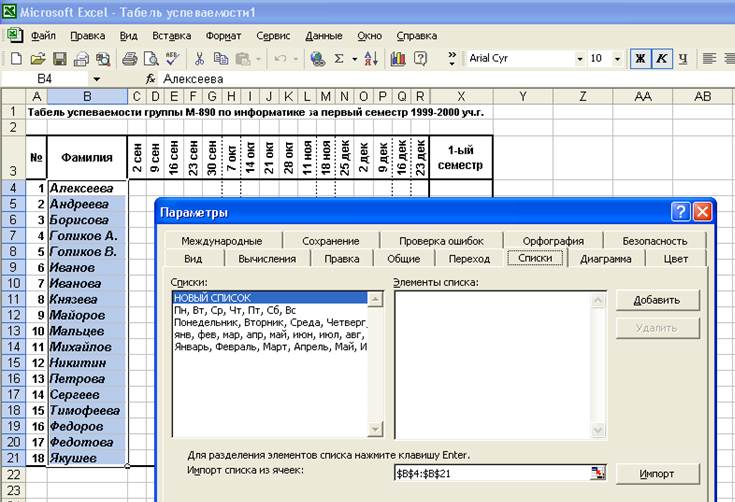Toggle Italic formatting button

pos(661,59)
